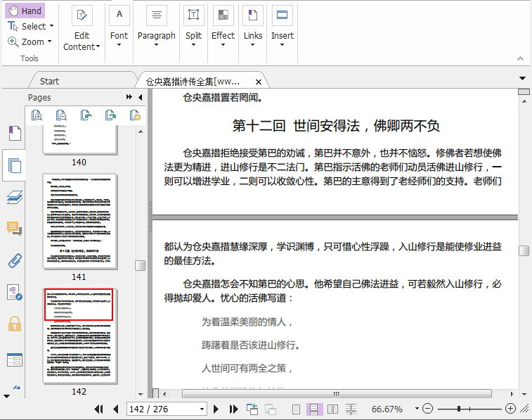Enable single page view mode
The height and width of the screenshot is (420, 532).
tap(297, 409)
